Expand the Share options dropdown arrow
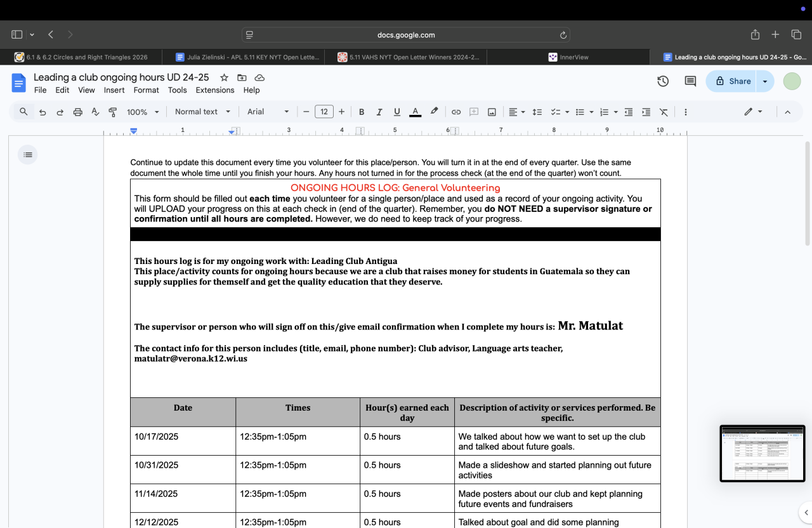The width and height of the screenshot is (812, 528). [766, 81]
